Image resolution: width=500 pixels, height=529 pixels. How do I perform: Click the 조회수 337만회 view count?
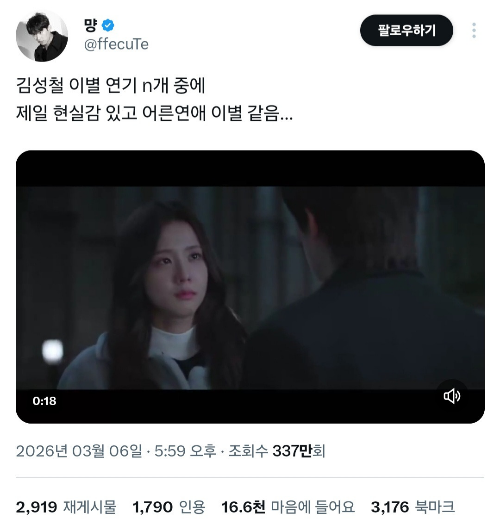277,451
